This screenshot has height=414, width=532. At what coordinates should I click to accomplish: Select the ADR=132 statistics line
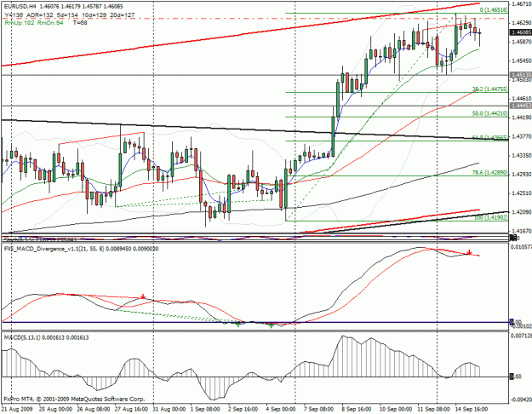tap(70, 15)
